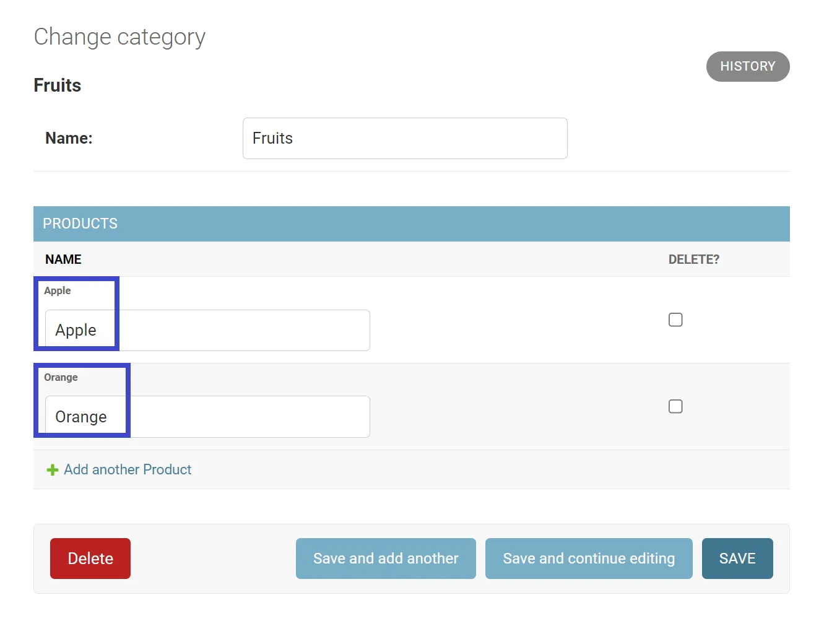Click the NAME column header
This screenshot has height=644, width=824.
63,259
